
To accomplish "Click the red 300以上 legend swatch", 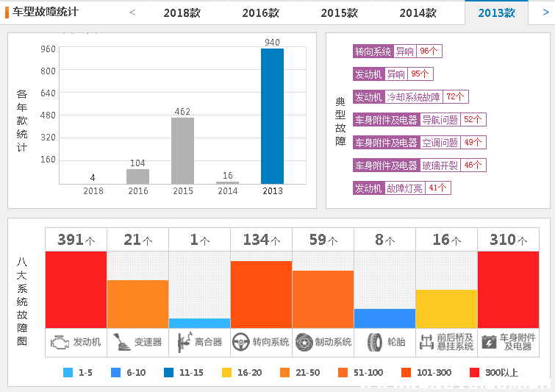I will pyautogui.click(x=474, y=373).
